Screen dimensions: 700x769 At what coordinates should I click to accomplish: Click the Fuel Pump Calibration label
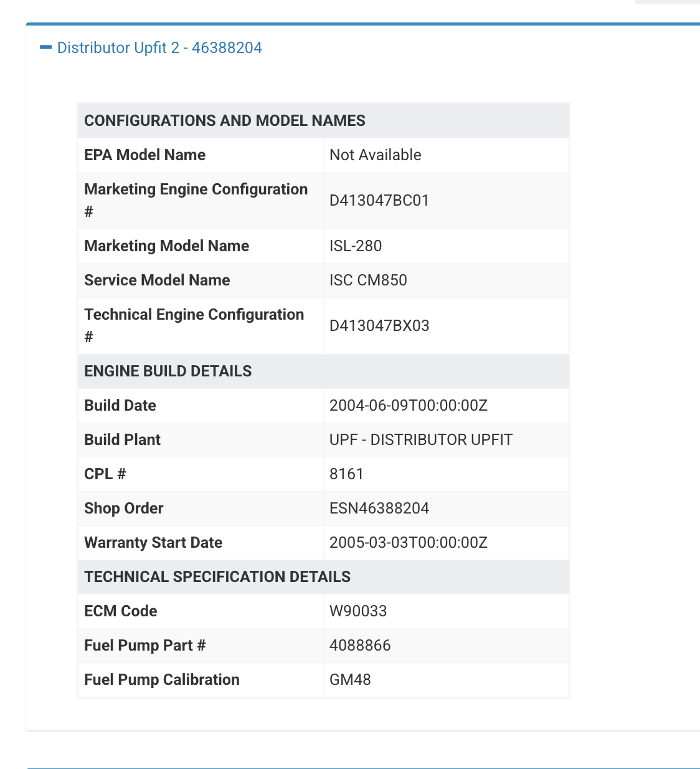(162, 680)
